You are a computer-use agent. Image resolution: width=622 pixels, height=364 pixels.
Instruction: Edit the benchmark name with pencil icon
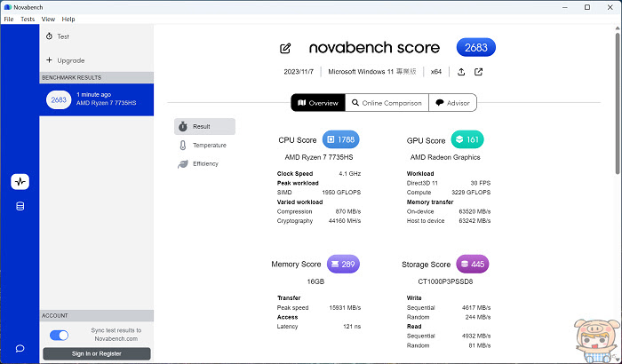[285, 48]
